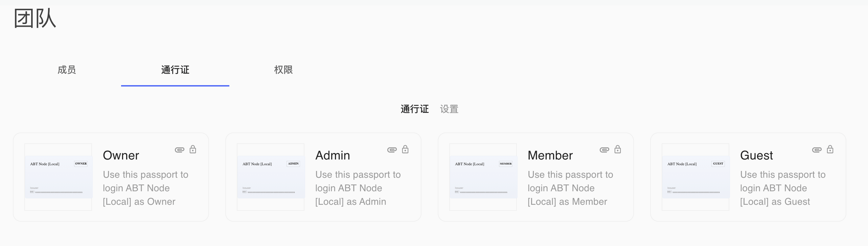Click the lock icon on Member passport

point(618,149)
